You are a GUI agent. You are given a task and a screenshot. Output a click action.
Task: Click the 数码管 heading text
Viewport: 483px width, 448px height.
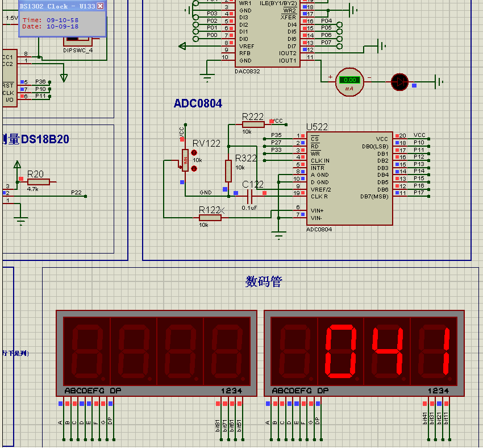pyautogui.click(x=264, y=281)
